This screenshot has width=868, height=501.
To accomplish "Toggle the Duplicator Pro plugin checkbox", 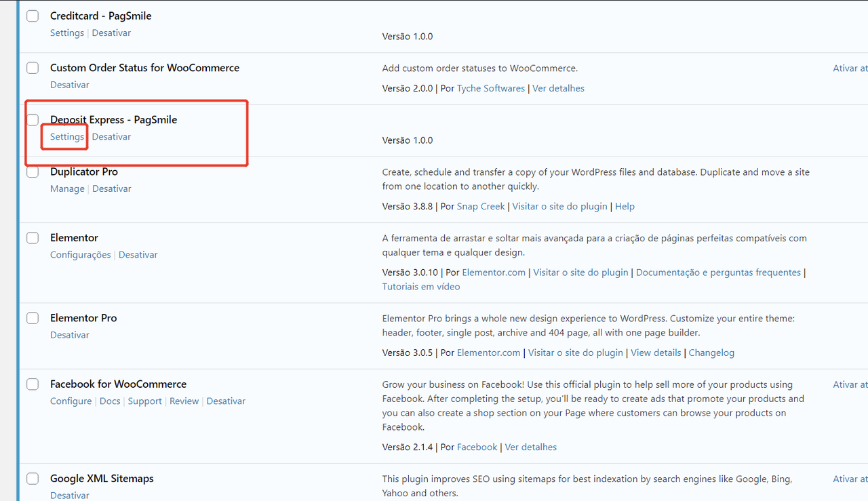I will point(33,172).
